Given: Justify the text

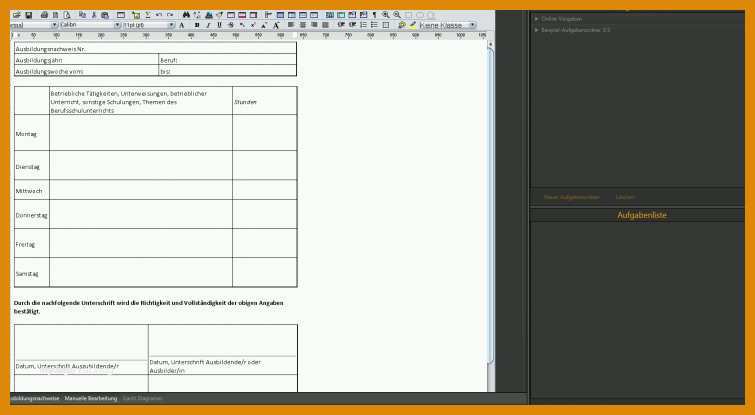Looking at the screenshot, I should 325,25.
